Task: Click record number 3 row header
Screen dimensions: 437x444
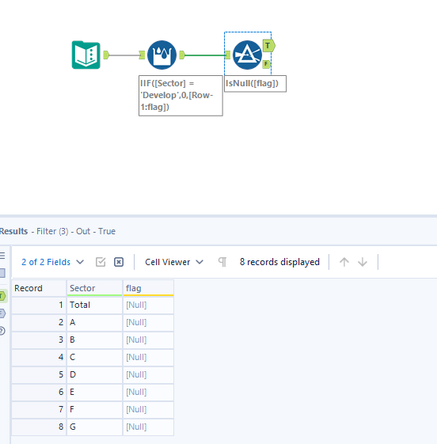Action: (39, 340)
